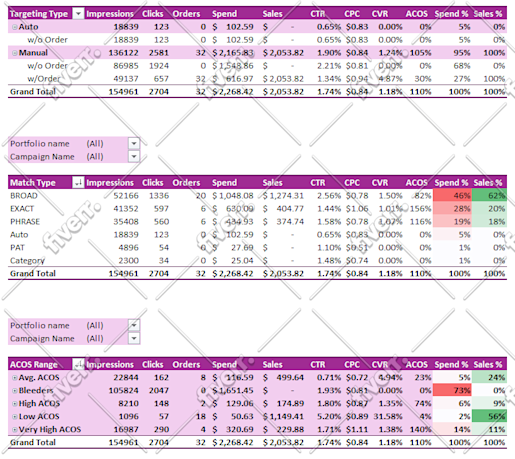Image resolution: width=515 pixels, height=459 pixels.
Task: Click Grand Total in ACOS Range table
Action: [33, 442]
